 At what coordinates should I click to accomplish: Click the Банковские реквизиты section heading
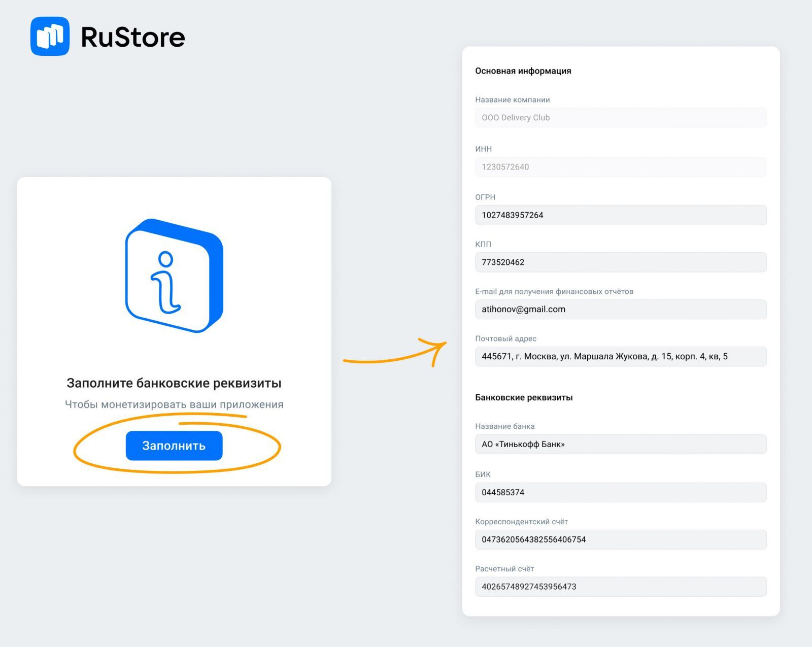point(524,397)
